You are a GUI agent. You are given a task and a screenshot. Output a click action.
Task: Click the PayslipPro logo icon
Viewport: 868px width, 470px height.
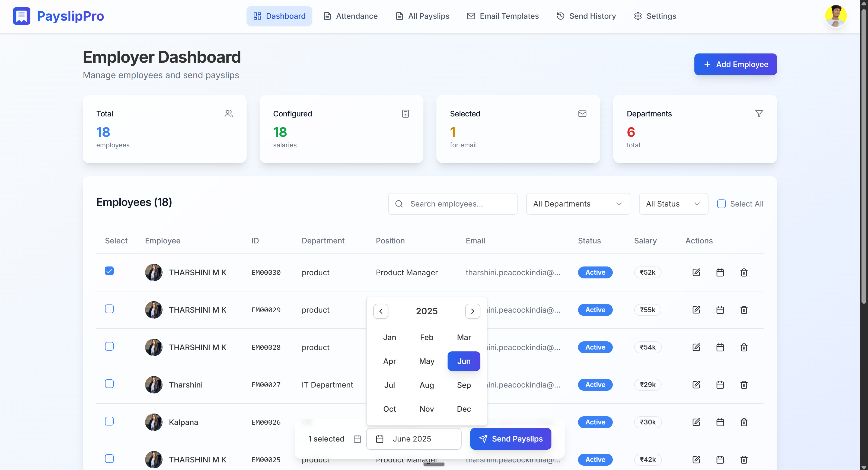coord(22,16)
